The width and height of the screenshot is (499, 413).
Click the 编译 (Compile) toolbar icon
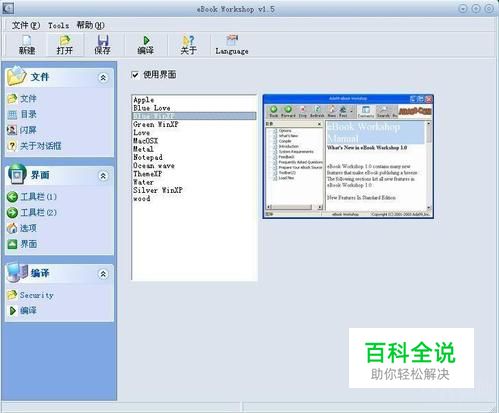pos(146,45)
